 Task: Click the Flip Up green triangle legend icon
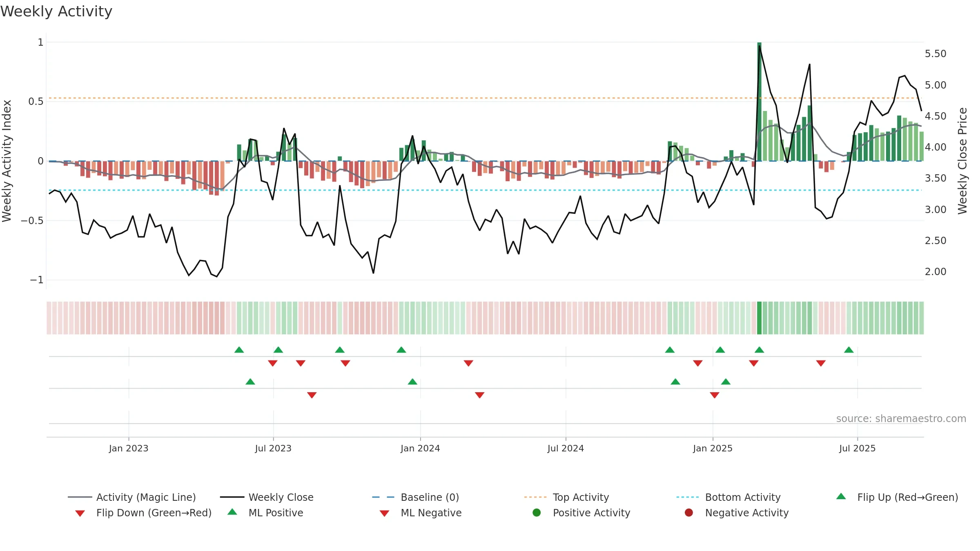click(x=841, y=496)
